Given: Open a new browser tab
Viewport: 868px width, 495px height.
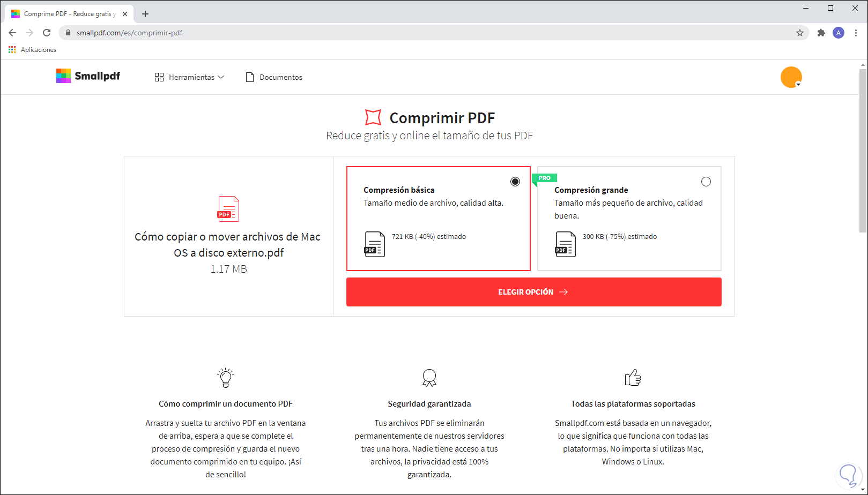Looking at the screenshot, I should click(145, 14).
